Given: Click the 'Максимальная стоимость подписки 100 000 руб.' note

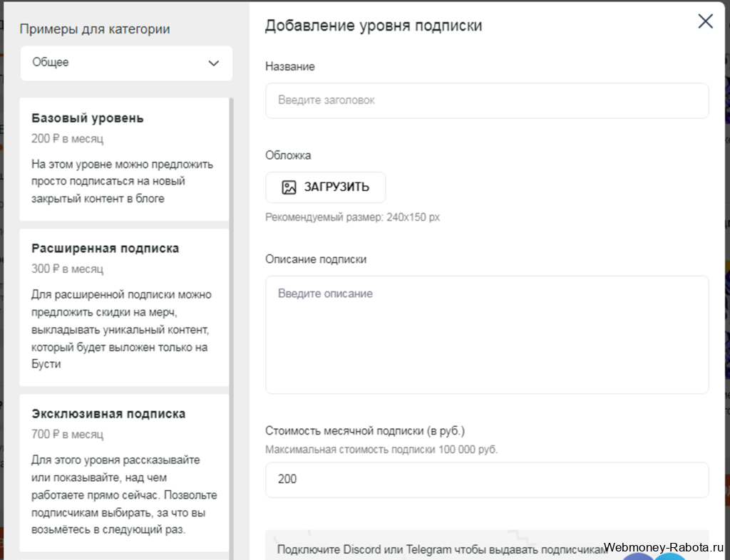Looking at the screenshot, I should (x=381, y=450).
